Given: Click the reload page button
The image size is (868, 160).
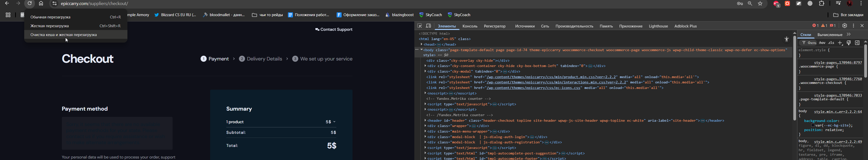Looking at the screenshot, I should 30,4.
